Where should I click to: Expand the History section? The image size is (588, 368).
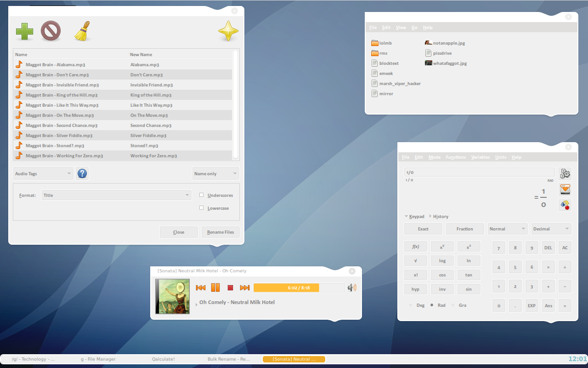click(x=439, y=216)
